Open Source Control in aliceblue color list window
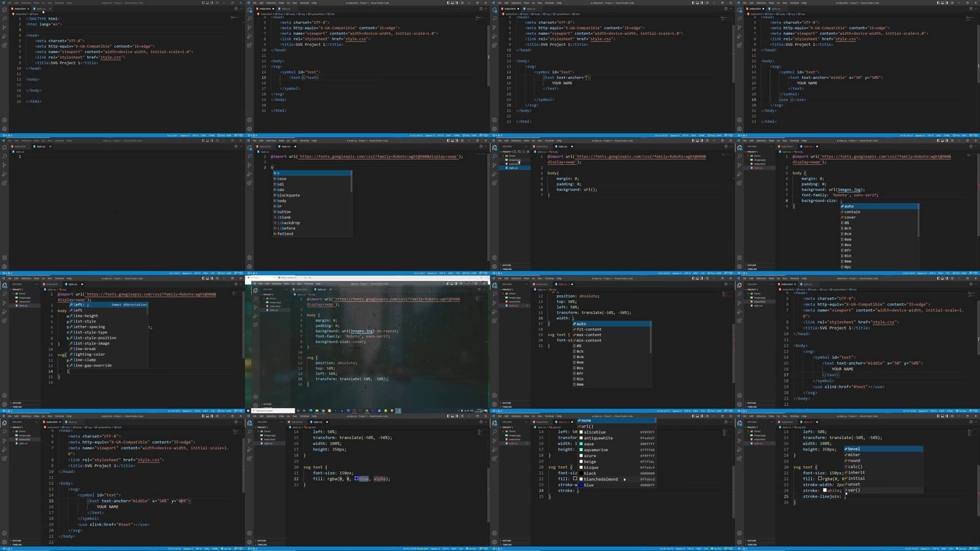This screenshot has height=551, width=980. pos(494,441)
